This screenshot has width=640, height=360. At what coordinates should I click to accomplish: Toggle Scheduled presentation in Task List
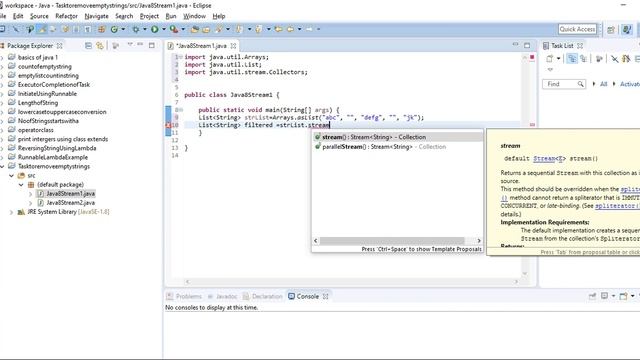[x=584, y=59]
